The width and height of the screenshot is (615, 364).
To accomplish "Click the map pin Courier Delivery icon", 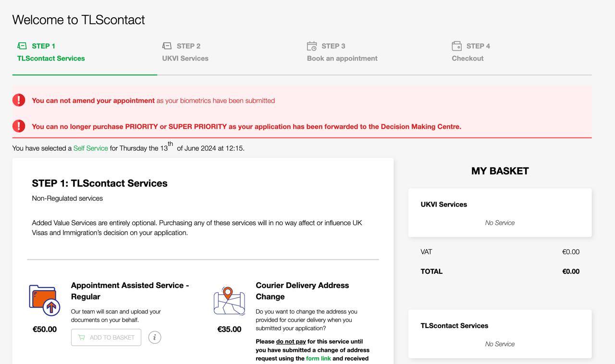I will (x=229, y=301).
